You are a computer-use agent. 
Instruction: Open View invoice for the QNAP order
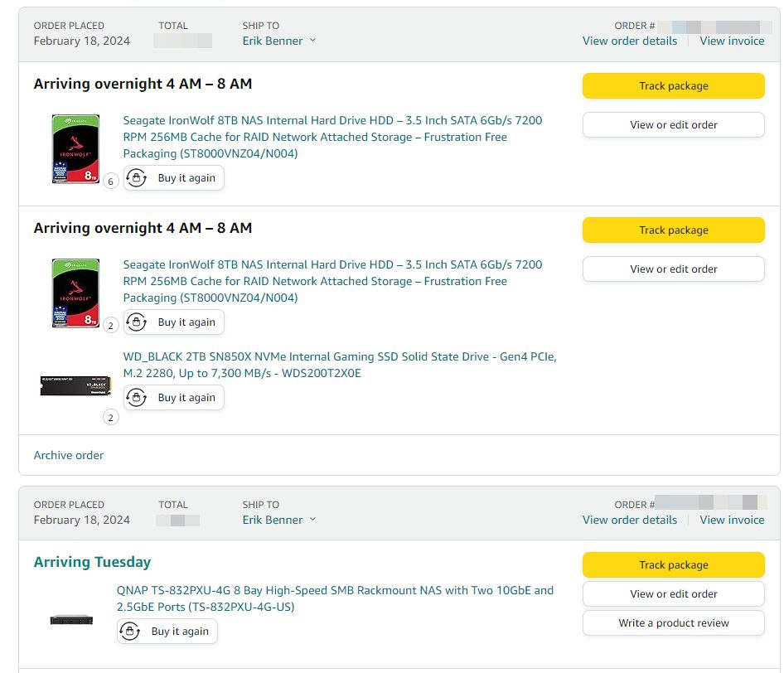tap(732, 520)
